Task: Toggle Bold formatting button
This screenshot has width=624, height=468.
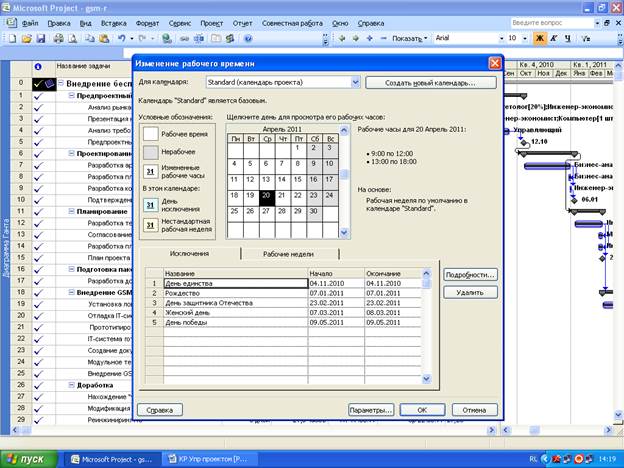Action: point(541,38)
